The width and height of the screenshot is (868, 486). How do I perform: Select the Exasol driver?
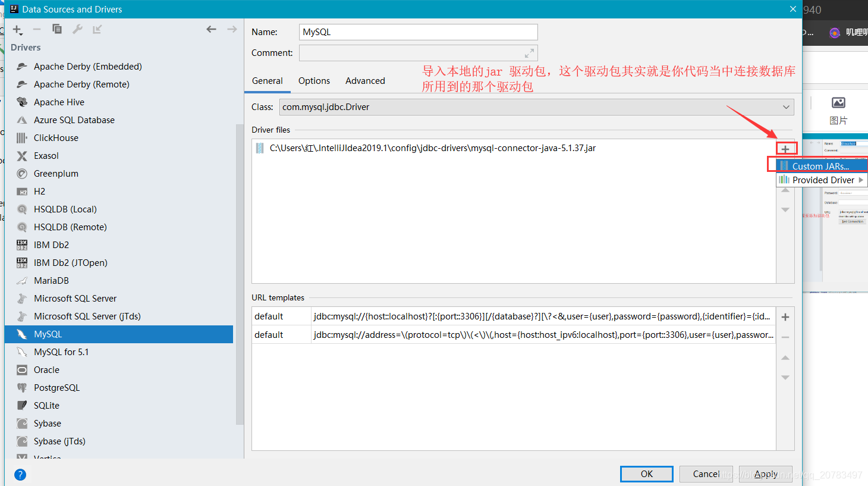pyautogui.click(x=119, y=156)
